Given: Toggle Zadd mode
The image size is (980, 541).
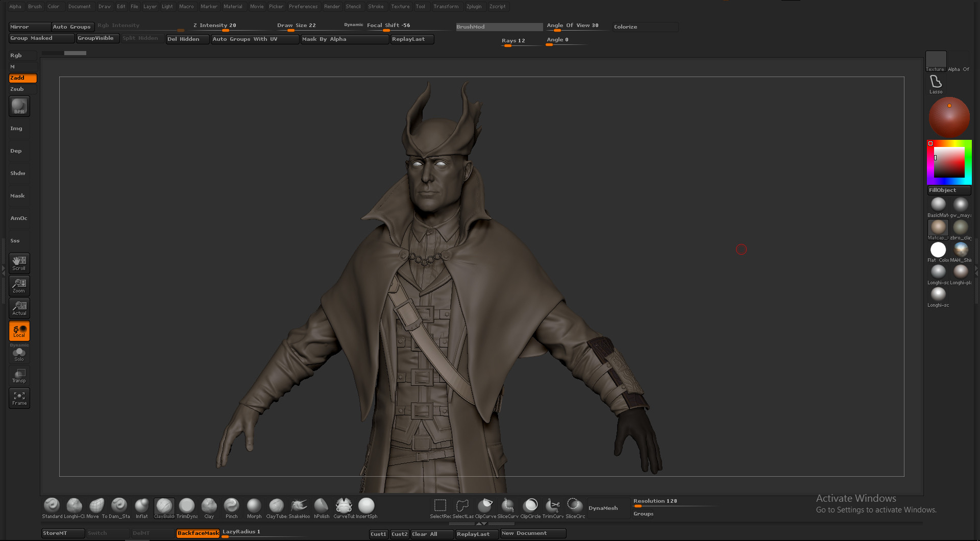Looking at the screenshot, I should click(23, 78).
